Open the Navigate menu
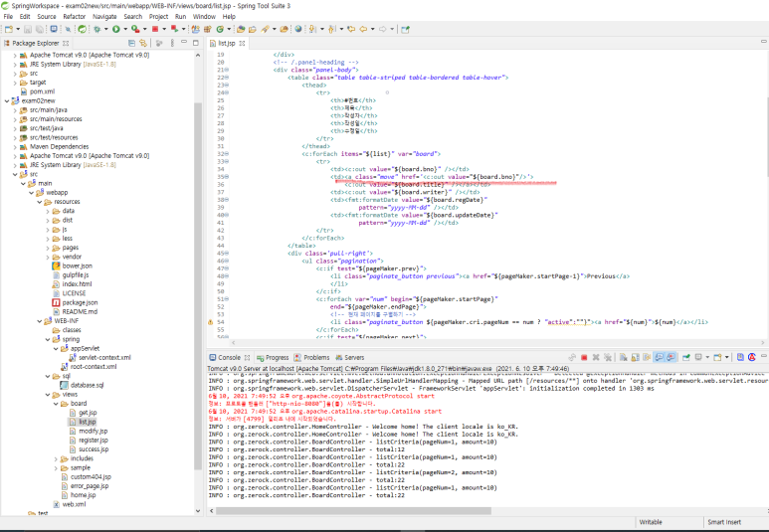The width and height of the screenshot is (769, 532). tap(104, 16)
